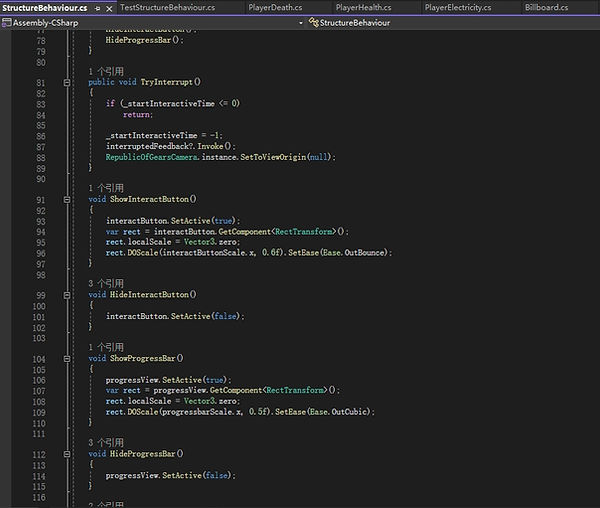Click interruptedFeedback on line 87
The width and height of the screenshot is (600, 508).
pyautogui.click(x=147, y=146)
